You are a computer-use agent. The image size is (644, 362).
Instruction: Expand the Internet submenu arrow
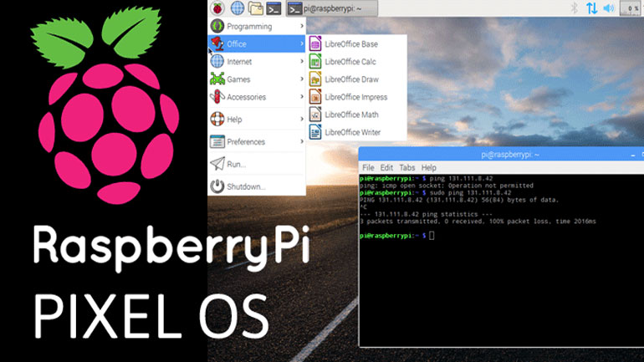(x=302, y=61)
